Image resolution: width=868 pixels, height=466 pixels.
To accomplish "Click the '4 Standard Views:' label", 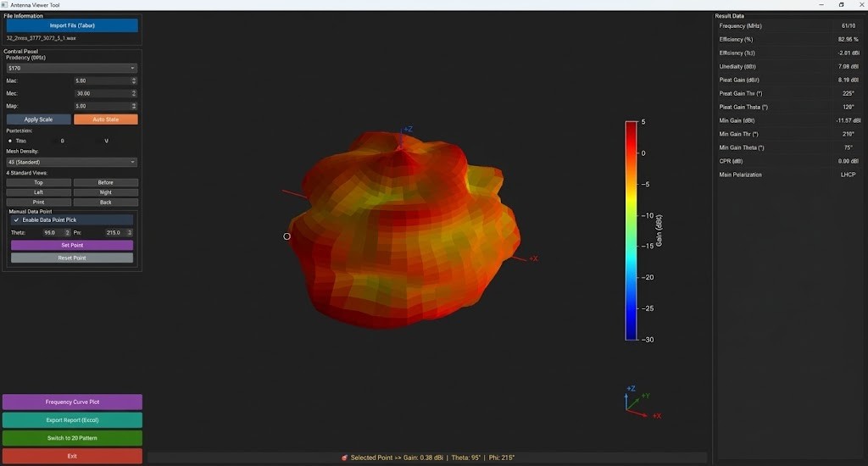I will tap(26, 173).
